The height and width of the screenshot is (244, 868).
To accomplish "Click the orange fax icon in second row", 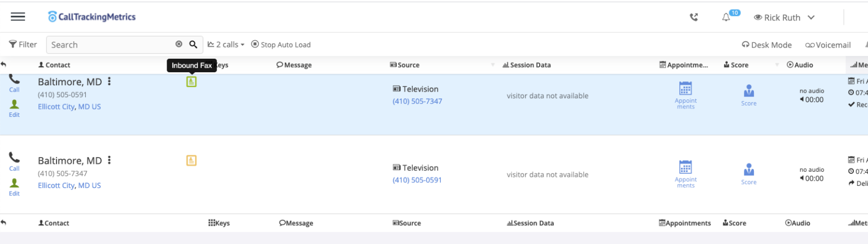I will click(192, 161).
